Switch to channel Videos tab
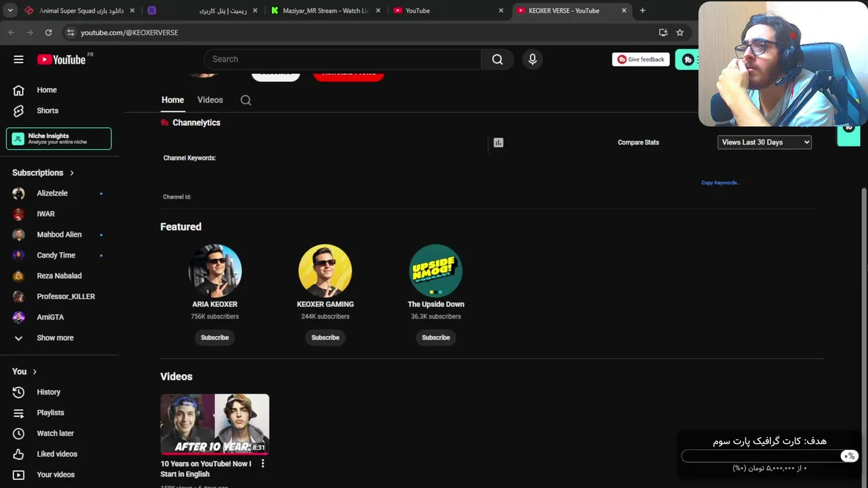This screenshot has width=868, height=488. click(210, 100)
